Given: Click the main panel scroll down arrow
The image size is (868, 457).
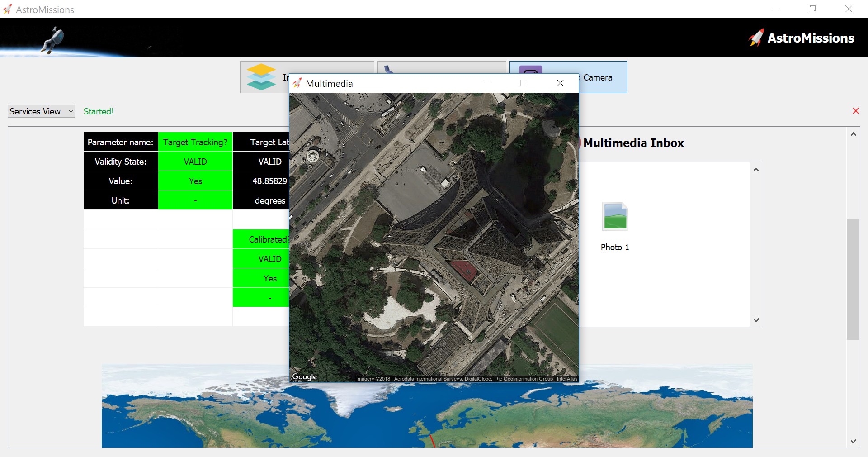Looking at the screenshot, I should tap(853, 441).
